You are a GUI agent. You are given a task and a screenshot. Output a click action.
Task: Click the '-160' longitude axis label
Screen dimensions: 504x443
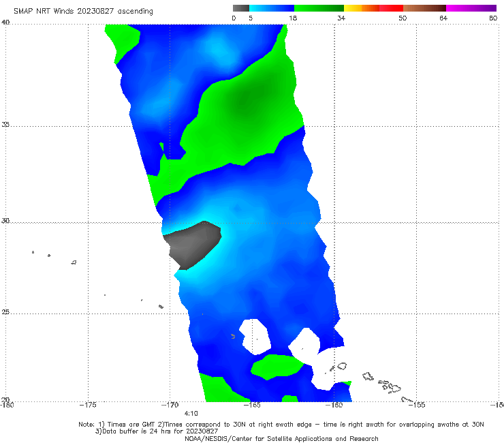click(334, 405)
